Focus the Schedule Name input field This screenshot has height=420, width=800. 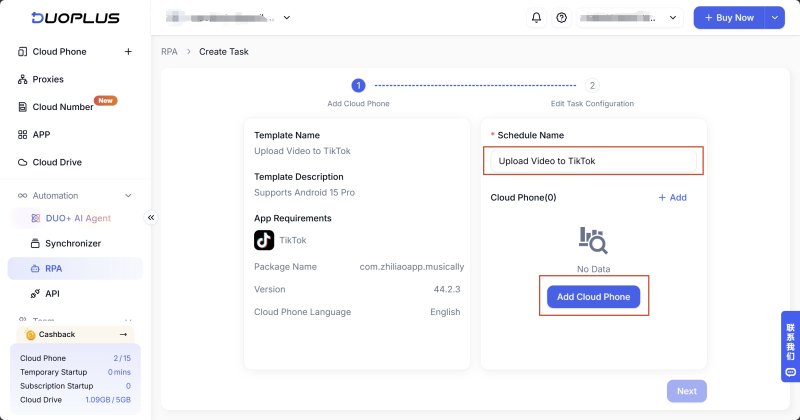coord(593,161)
